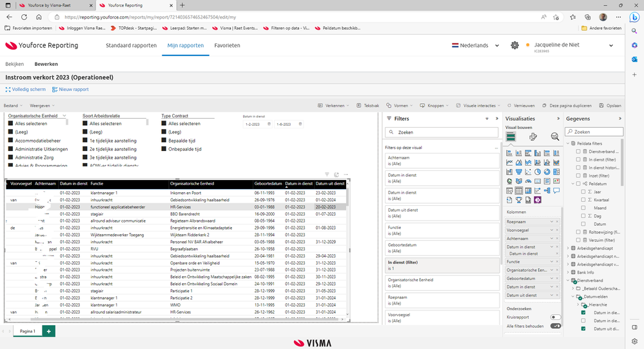
Task: Click the table visual's focus mode icon
Action: [x=337, y=175]
